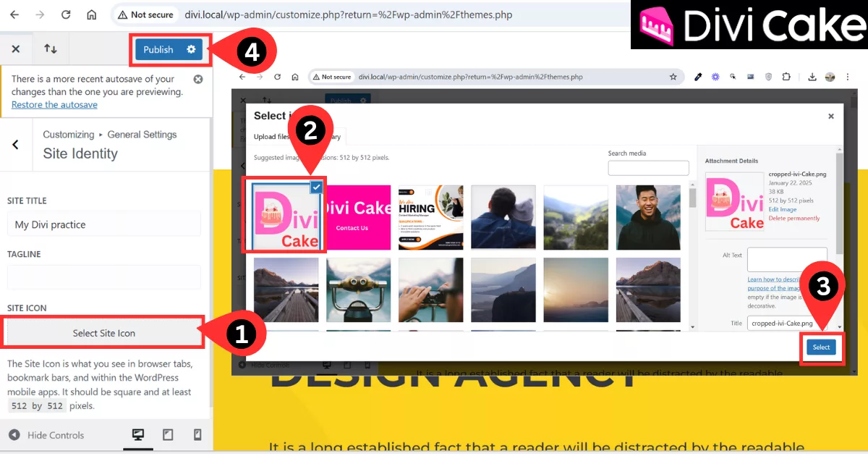Click the Alt Text field
Screen dimensions: 868x456
786,259
